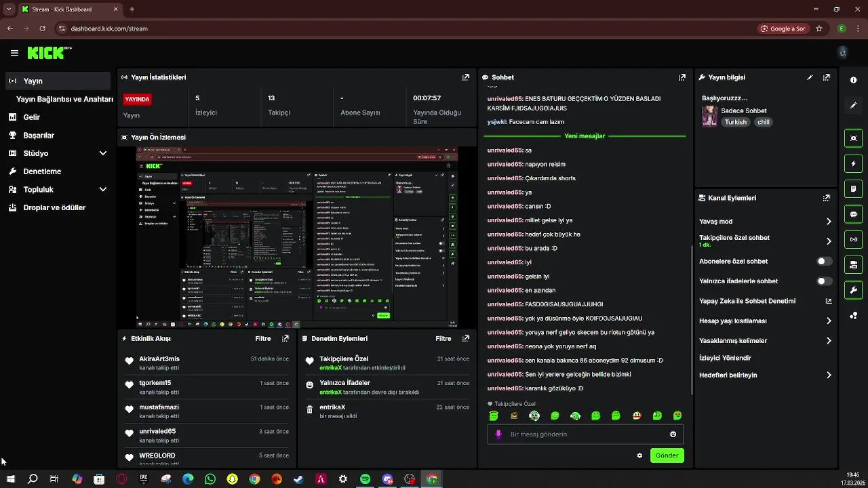Open Yayın Bağlantısı ve Anahtarı page
The image size is (868, 488).
point(64,99)
